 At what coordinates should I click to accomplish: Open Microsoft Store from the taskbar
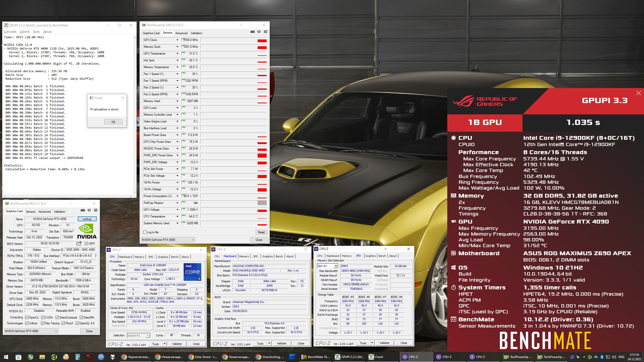click(x=18, y=357)
